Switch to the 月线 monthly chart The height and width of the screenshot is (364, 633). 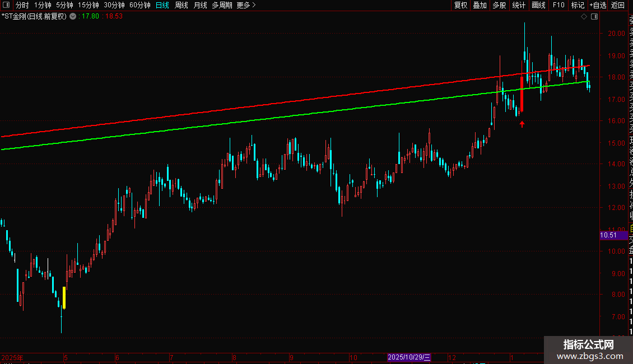tap(200, 5)
